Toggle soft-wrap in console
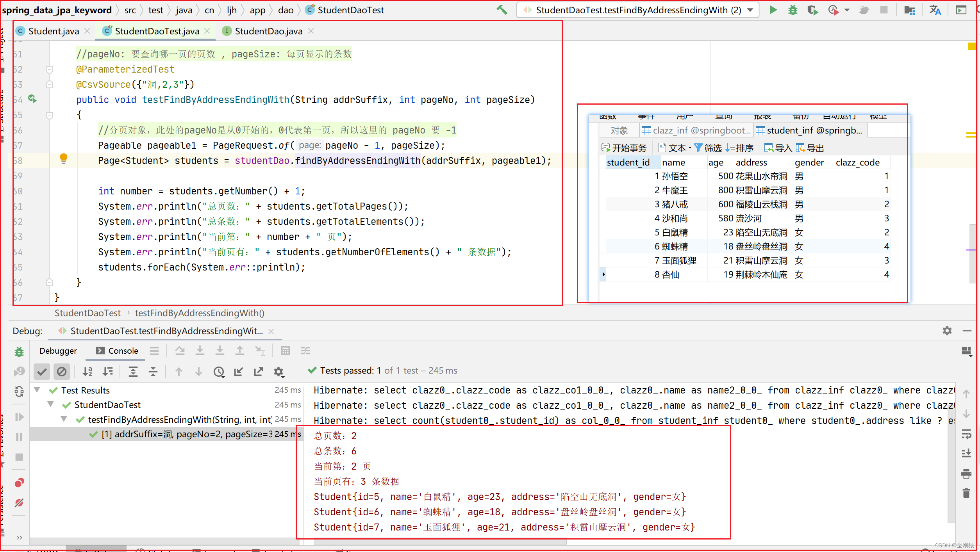 tap(966, 434)
